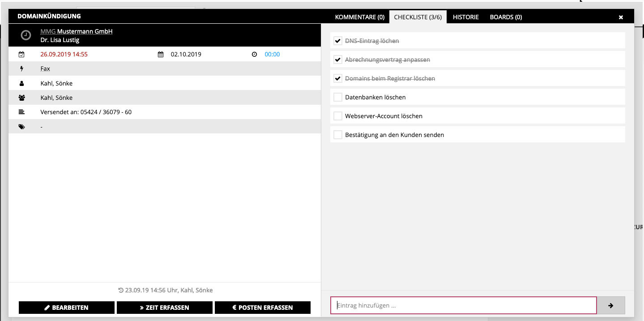This screenshot has width=644, height=321.
Task: Click the clock icon next to 00:00
Action: (x=255, y=54)
